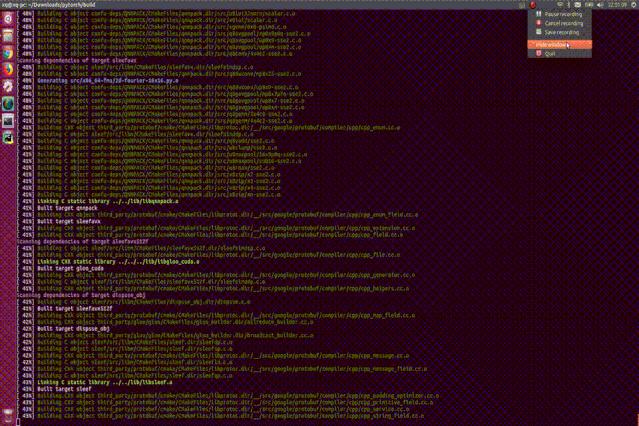Click the terminal window title text
Viewport: 639px width, 426px height.
tap(48, 4)
